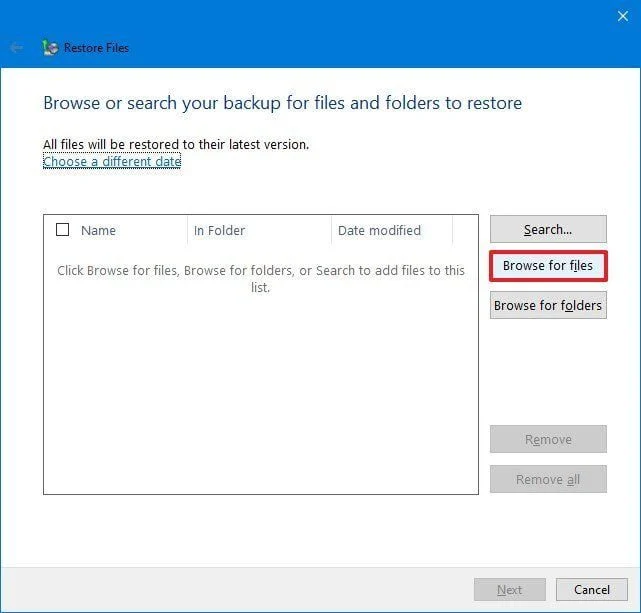This screenshot has width=641, height=613.
Task: Click the empty file list hint text
Action: 260,278
